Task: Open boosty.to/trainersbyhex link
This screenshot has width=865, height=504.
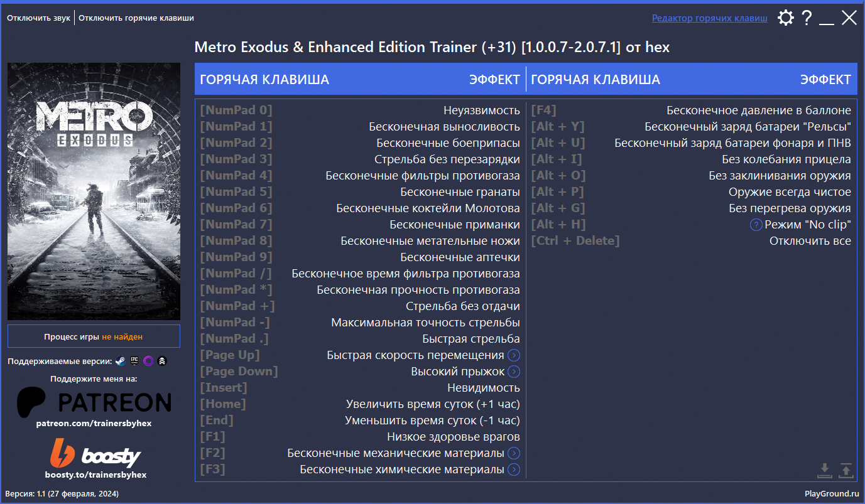Action: click(x=95, y=475)
